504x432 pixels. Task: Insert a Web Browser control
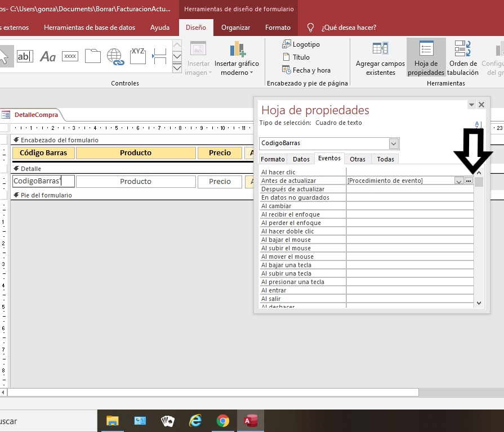point(115,56)
